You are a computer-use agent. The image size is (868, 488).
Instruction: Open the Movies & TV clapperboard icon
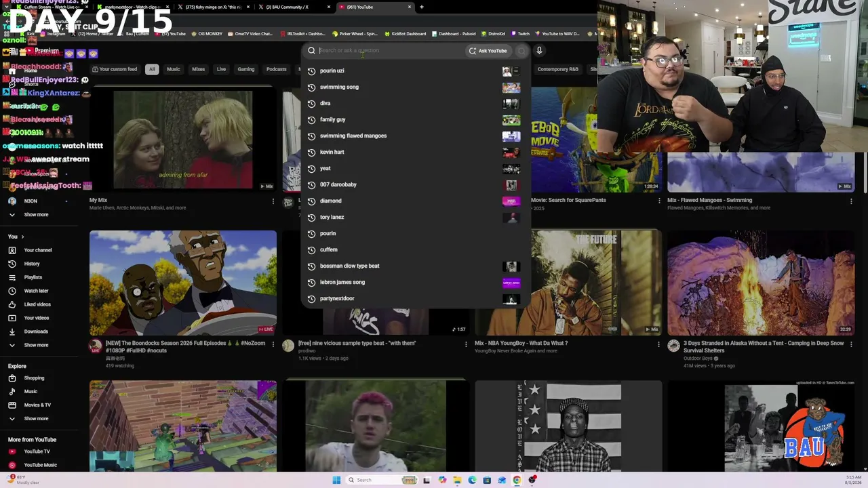(x=12, y=405)
